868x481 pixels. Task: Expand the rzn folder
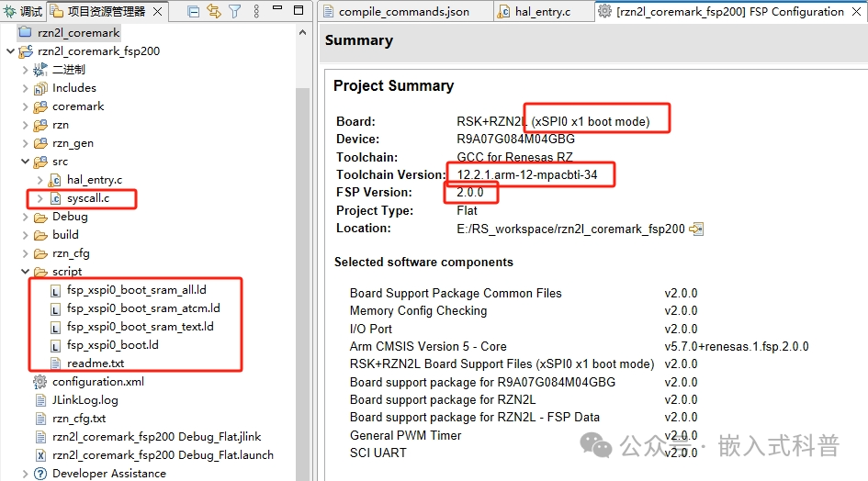(x=25, y=125)
